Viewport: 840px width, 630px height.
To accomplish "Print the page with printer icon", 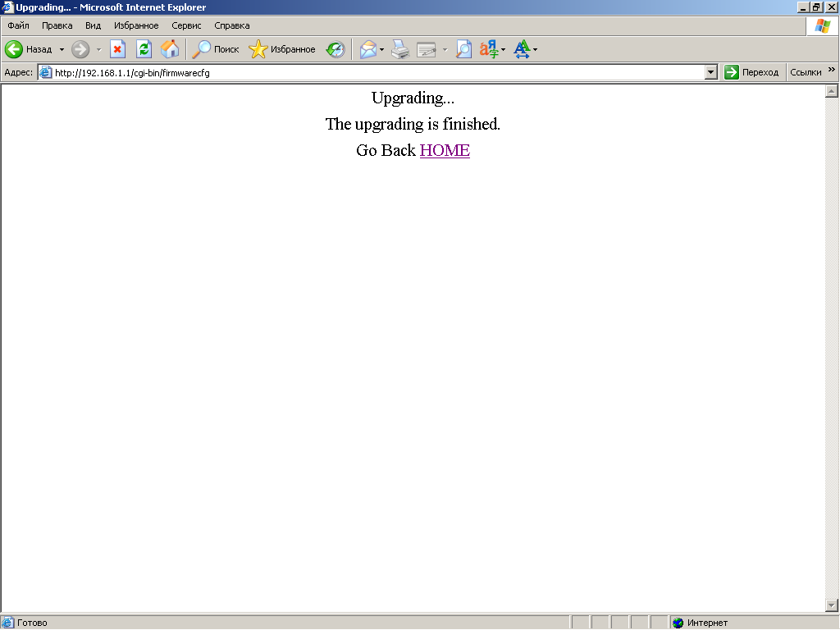I will click(400, 49).
